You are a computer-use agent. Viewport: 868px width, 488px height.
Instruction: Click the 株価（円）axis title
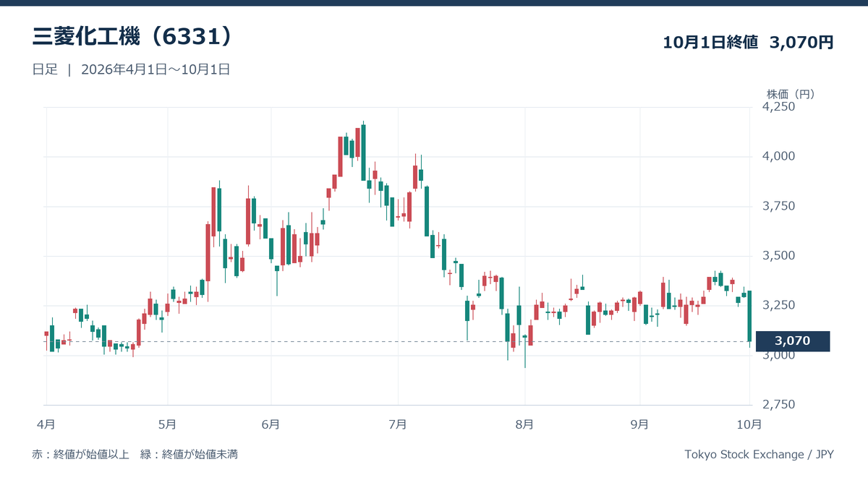point(791,94)
